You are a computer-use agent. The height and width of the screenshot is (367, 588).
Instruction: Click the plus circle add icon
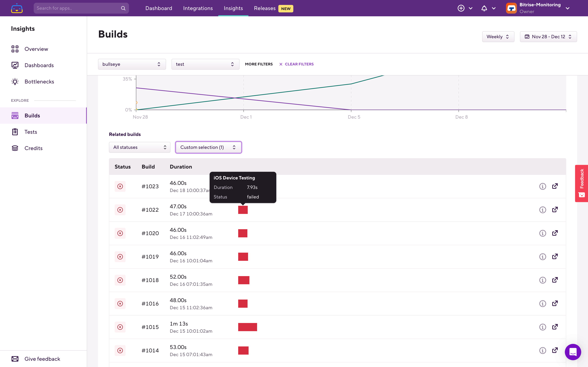click(461, 8)
